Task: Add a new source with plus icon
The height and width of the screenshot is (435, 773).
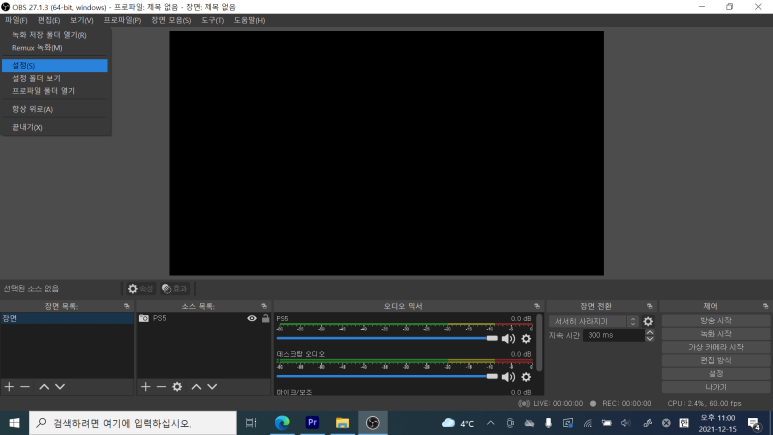Action: point(145,387)
